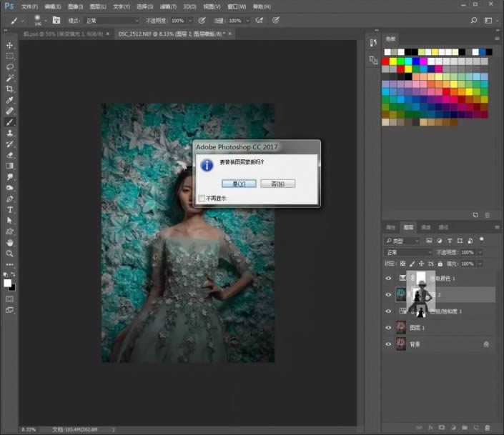Screen dimensions: 504x435
Task: Click the foreground color swatch in toolbar
Action: pos(8,283)
